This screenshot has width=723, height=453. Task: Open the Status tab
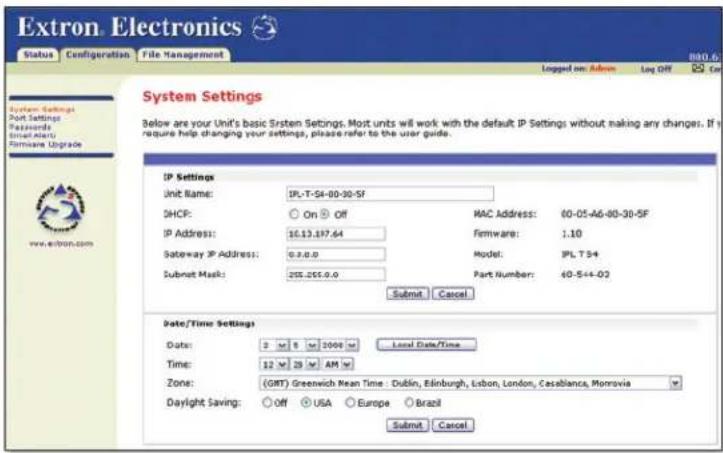38,55
